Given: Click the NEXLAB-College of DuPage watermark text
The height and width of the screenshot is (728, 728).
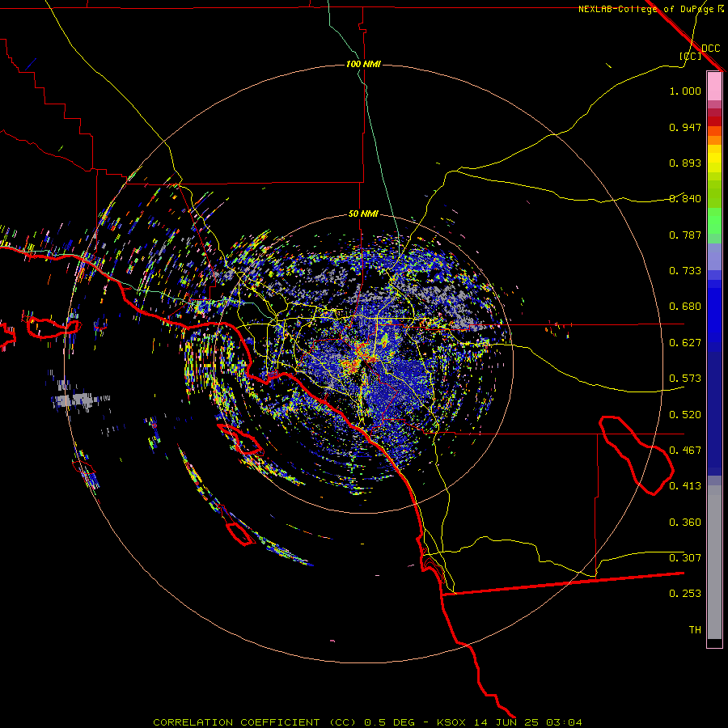Looking at the screenshot, I should click(651, 9).
